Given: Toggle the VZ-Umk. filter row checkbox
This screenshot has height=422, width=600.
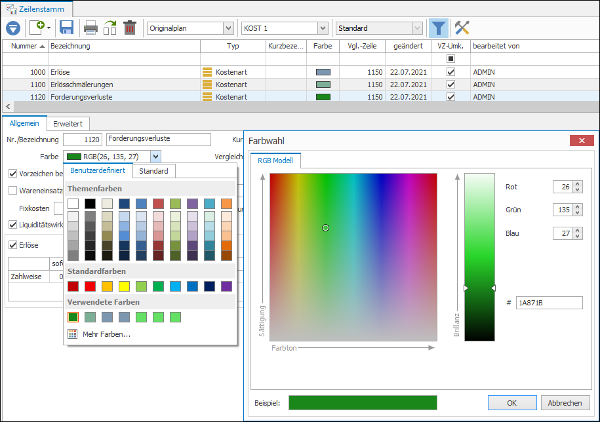Looking at the screenshot, I should coord(451,59).
